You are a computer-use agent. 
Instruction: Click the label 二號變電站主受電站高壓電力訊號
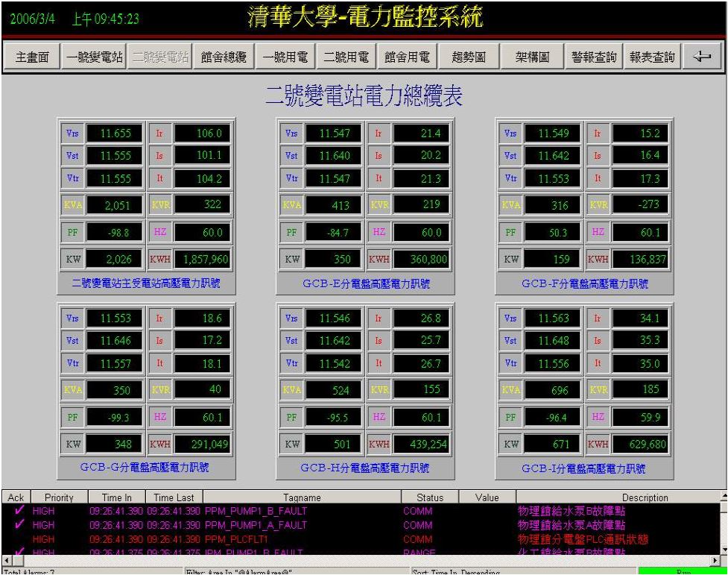[146, 283]
